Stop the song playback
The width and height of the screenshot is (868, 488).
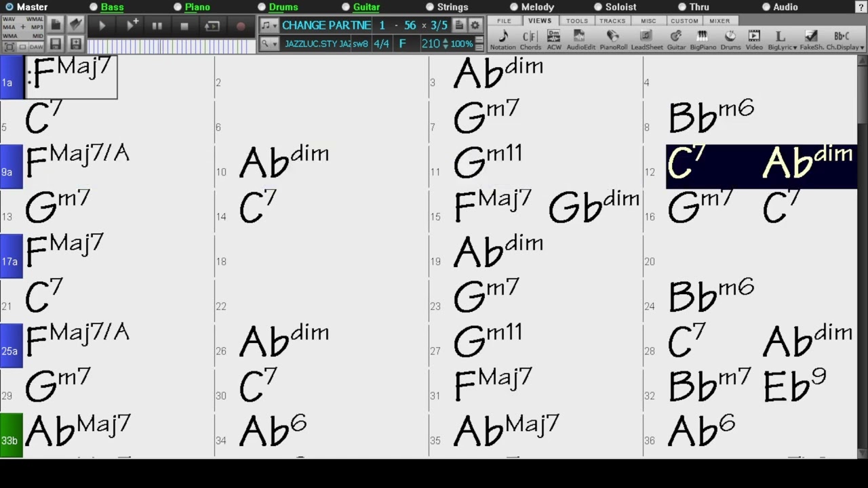[184, 26]
